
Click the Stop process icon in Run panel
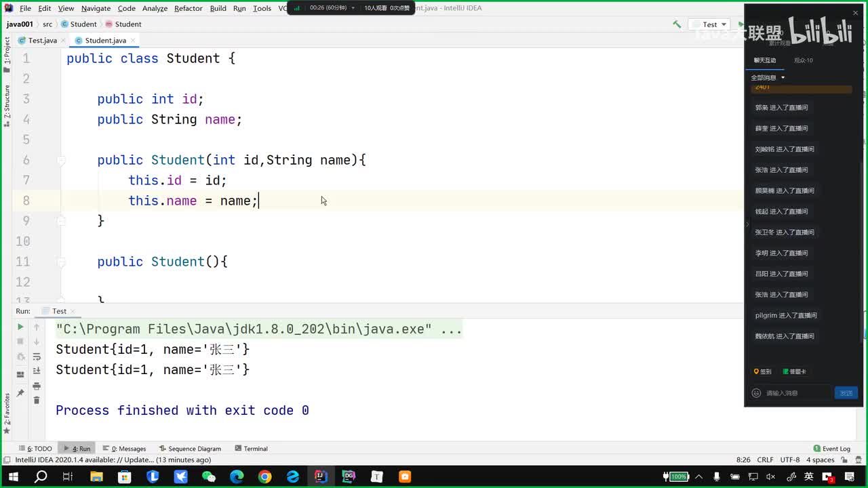[x=20, y=342]
